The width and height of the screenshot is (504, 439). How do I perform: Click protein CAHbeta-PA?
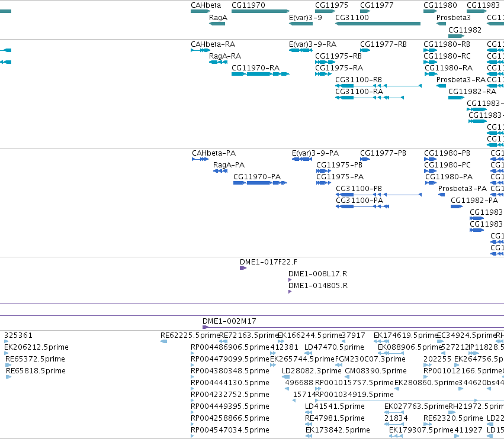pyautogui.click(x=200, y=159)
